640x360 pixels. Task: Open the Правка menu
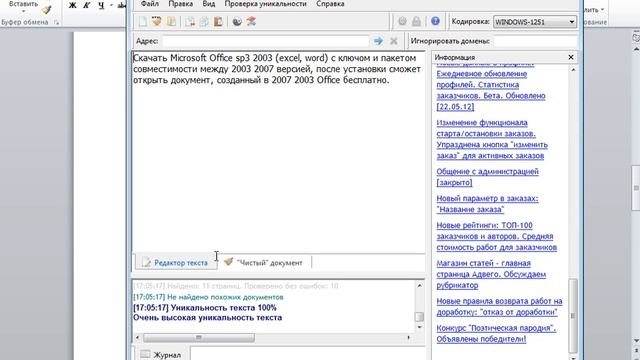coord(180,4)
